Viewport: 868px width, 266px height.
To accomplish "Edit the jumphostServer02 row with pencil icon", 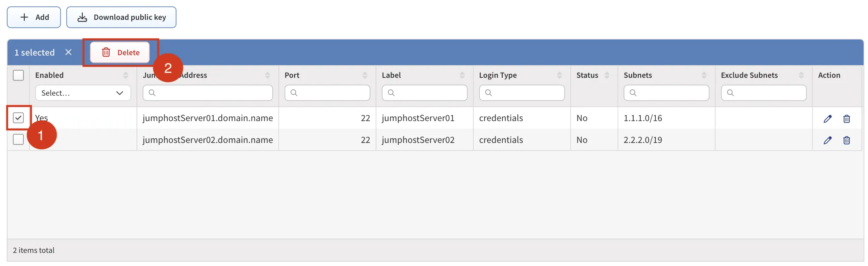I will point(827,140).
